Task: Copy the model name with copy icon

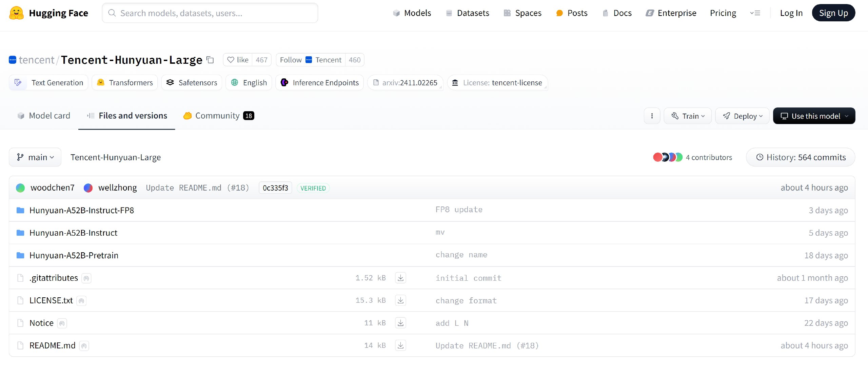Action: pos(210,60)
